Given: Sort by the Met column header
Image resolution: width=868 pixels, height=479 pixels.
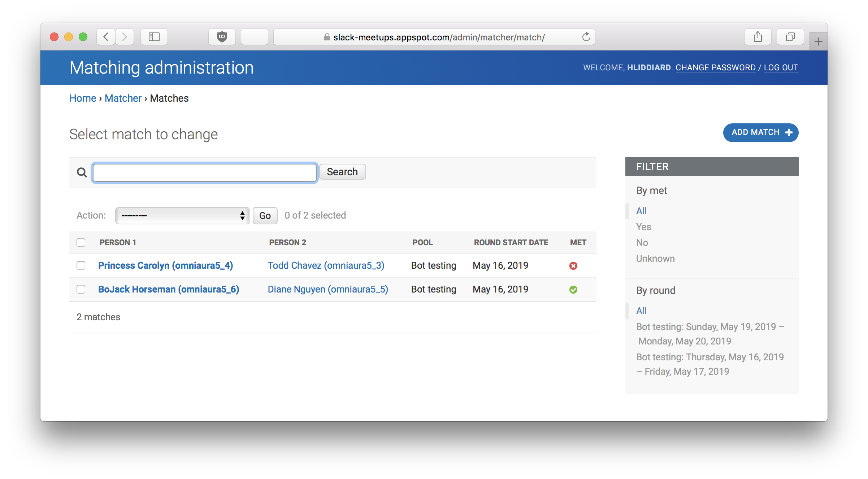Looking at the screenshot, I should coord(578,242).
